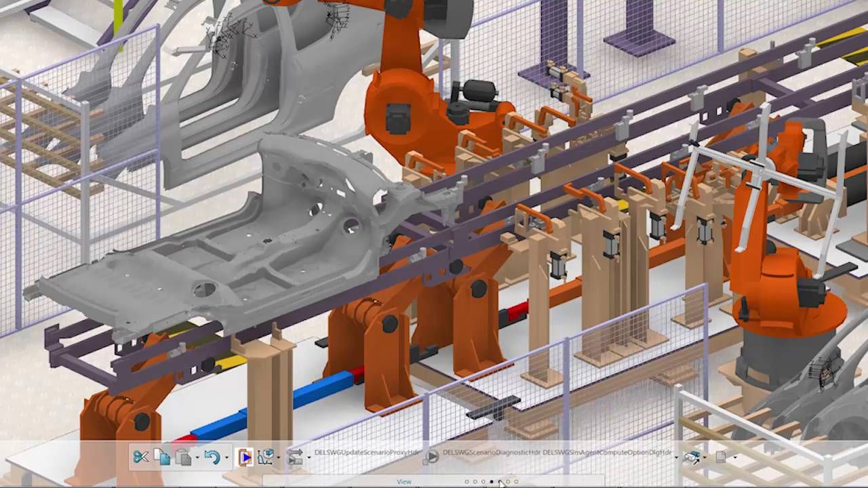Click the scenario diagnostic play icon

(431, 457)
